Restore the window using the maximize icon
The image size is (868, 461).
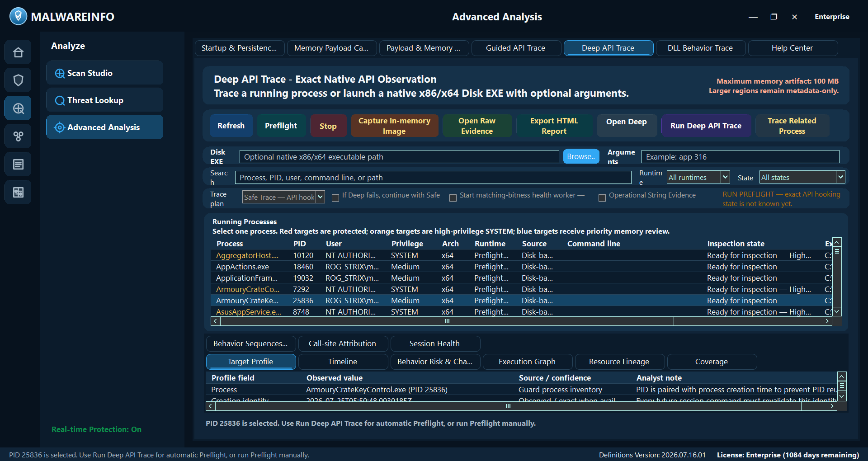click(x=774, y=17)
